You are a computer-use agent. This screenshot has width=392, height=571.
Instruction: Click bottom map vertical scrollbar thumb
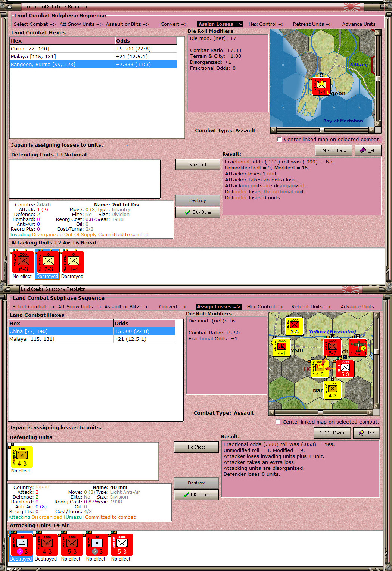(376, 352)
